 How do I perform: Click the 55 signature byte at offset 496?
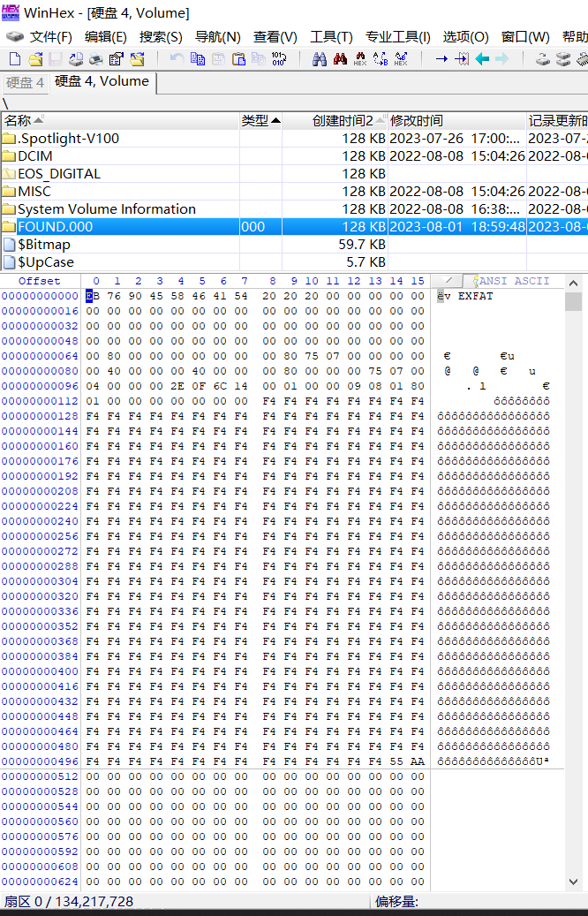(396, 761)
